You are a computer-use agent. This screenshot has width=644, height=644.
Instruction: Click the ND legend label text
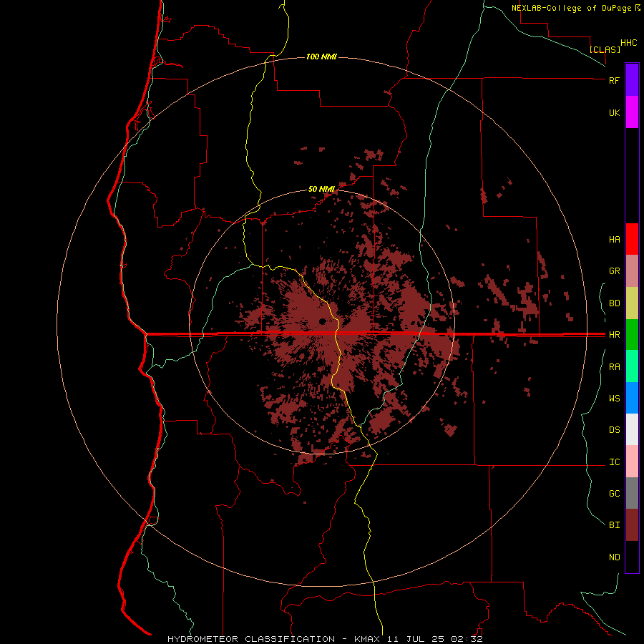tap(614, 557)
